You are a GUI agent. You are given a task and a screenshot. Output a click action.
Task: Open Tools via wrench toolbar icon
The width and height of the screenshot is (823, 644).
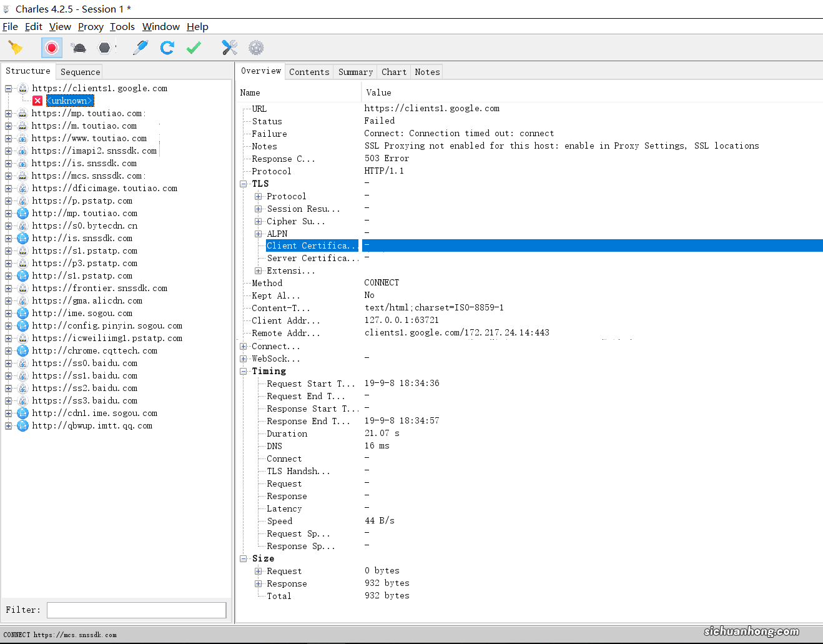pos(230,47)
